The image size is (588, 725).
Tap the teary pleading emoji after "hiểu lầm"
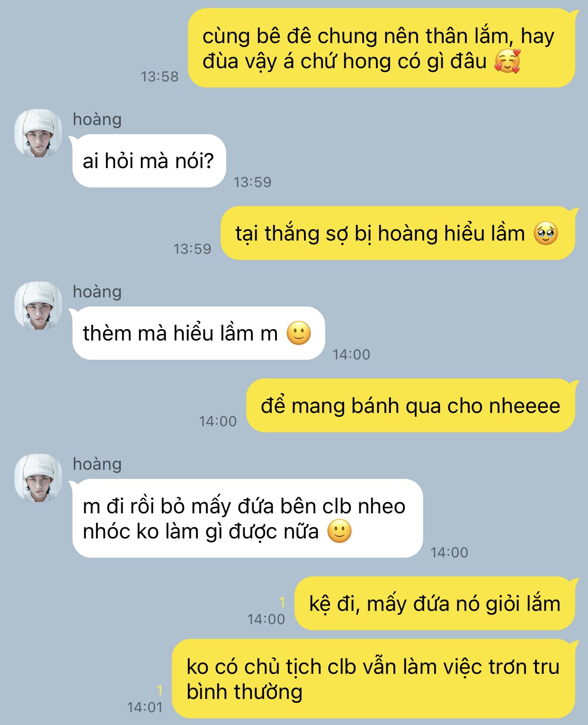[546, 233]
